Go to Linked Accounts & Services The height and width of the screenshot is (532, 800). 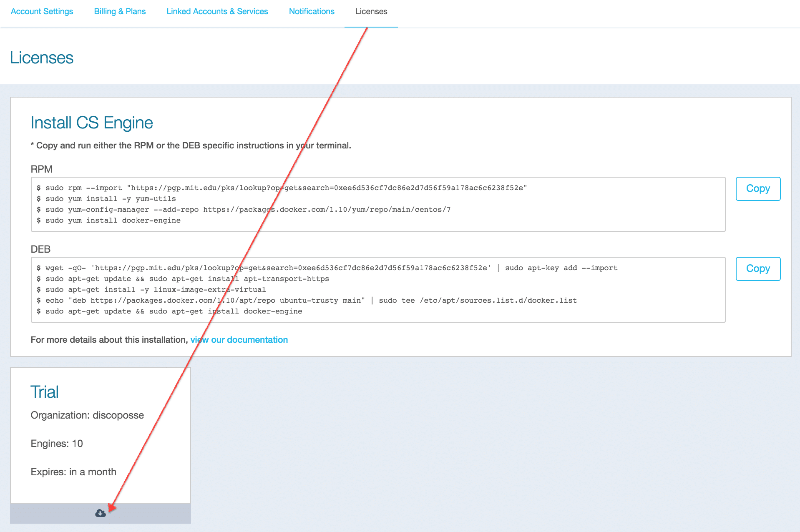217,12
